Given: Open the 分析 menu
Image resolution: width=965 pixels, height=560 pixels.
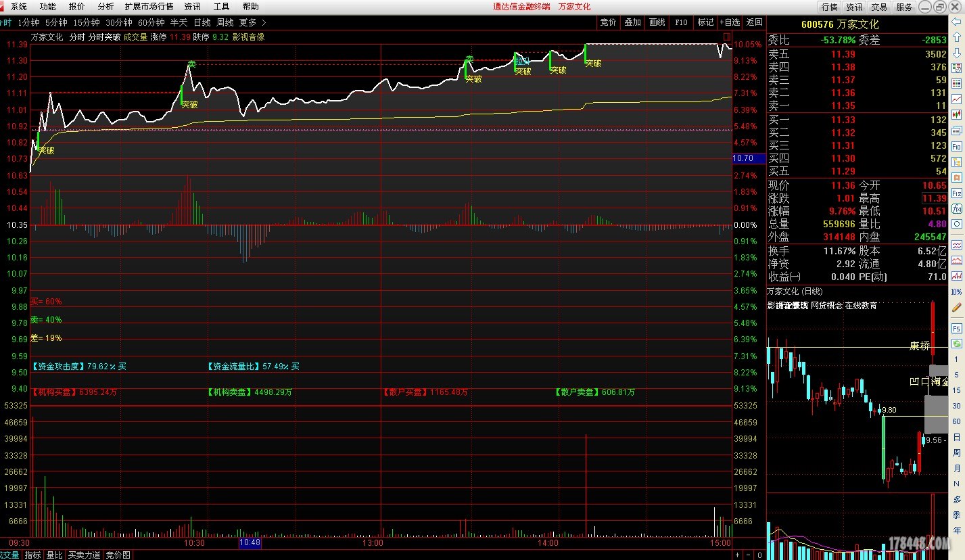Looking at the screenshot, I should click(106, 7).
